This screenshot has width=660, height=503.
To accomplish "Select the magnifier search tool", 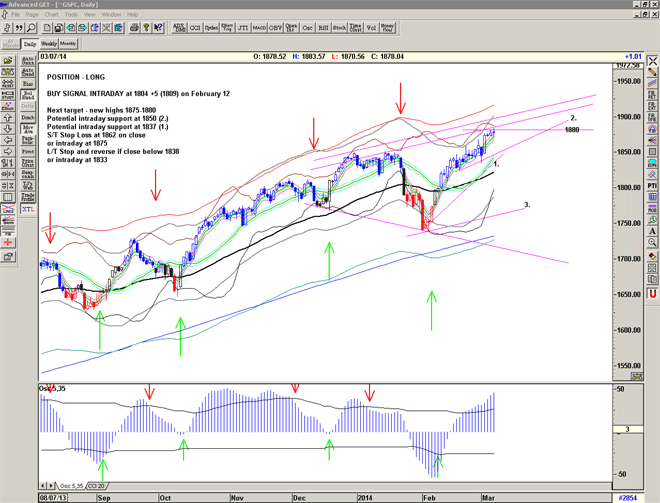I will pos(33,28).
